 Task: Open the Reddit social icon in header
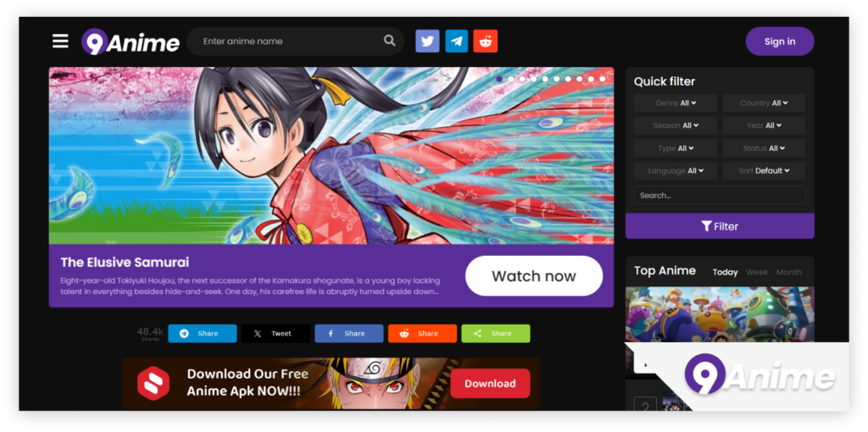click(486, 42)
